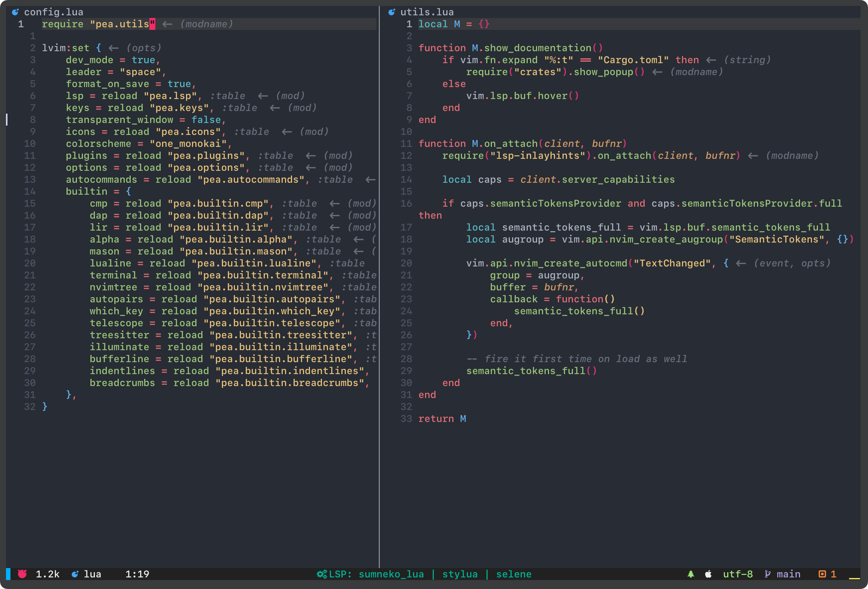The height and width of the screenshot is (589, 868).
Task: Click the builtin table key
Action: pos(87,191)
